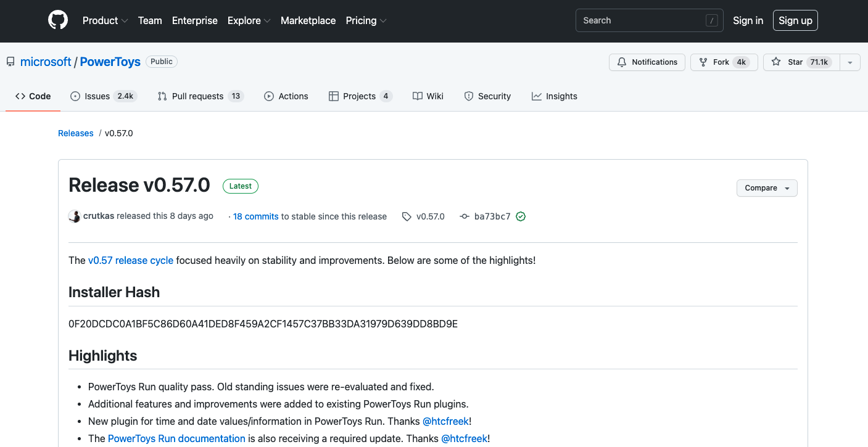Click the v0.57.0 breadcrumb text
868x447 pixels.
(119, 133)
